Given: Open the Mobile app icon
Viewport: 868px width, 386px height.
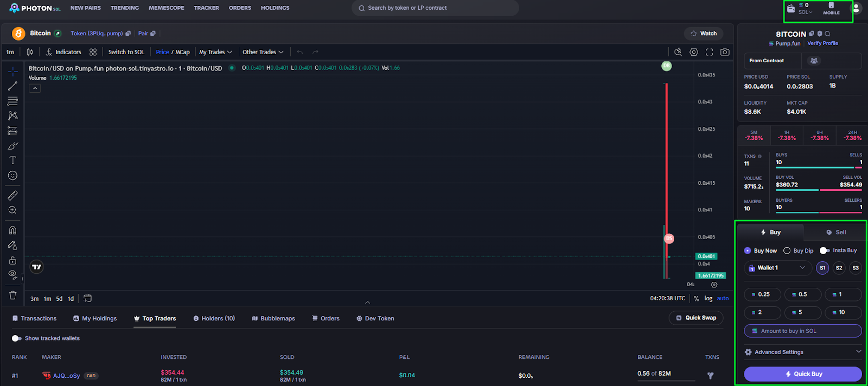Looking at the screenshot, I should [x=831, y=8].
